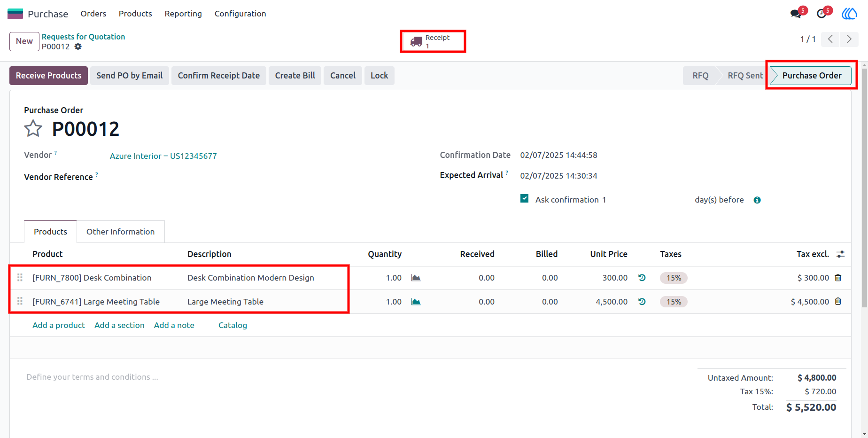Click Confirm Receipt Date button
The height and width of the screenshot is (438, 868).
coord(219,76)
